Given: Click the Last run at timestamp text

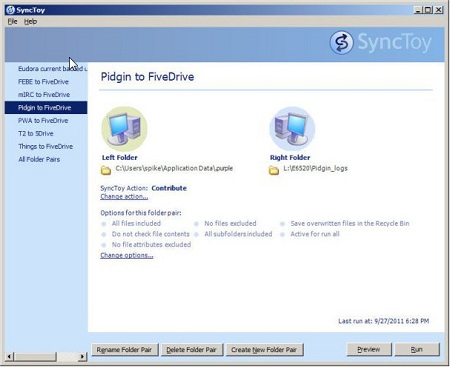Looking at the screenshot, I should pyautogui.click(x=384, y=321).
